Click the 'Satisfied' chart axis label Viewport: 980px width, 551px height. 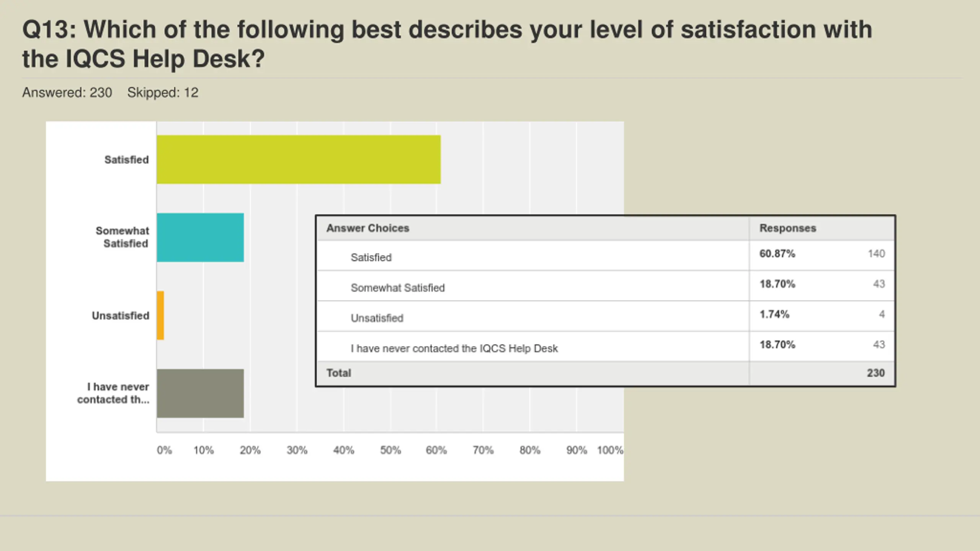click(x=126, y=160)
